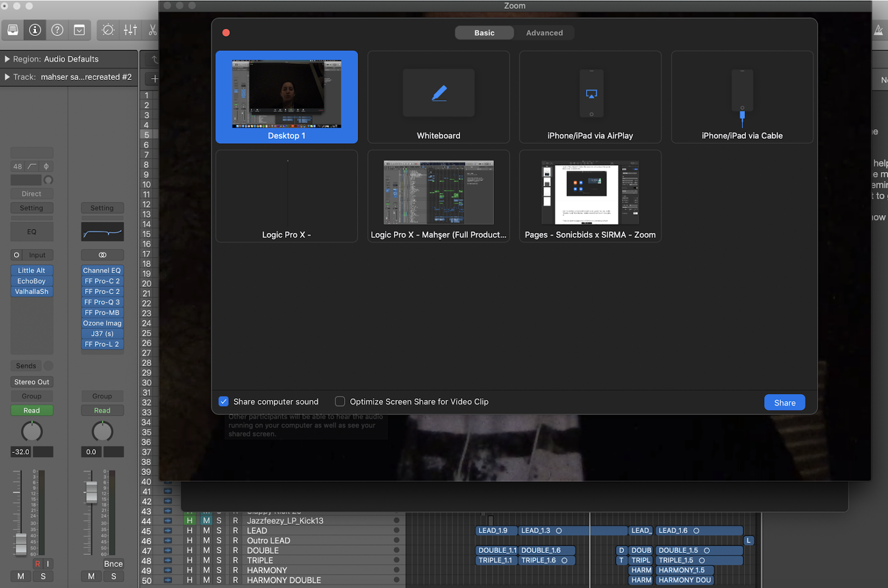Click the Whiteboard pencil icon
Screen dimensions: 888x588
439,93
